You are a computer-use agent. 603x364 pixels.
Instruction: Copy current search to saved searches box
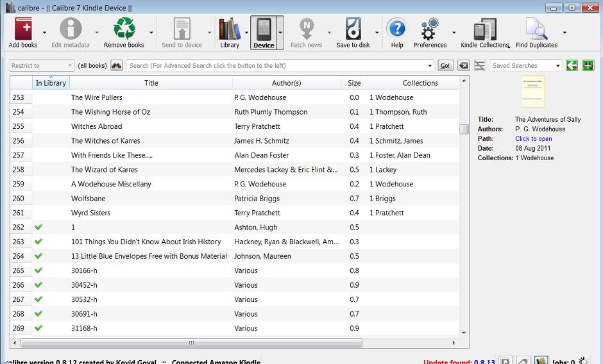(x=572, y=65)
